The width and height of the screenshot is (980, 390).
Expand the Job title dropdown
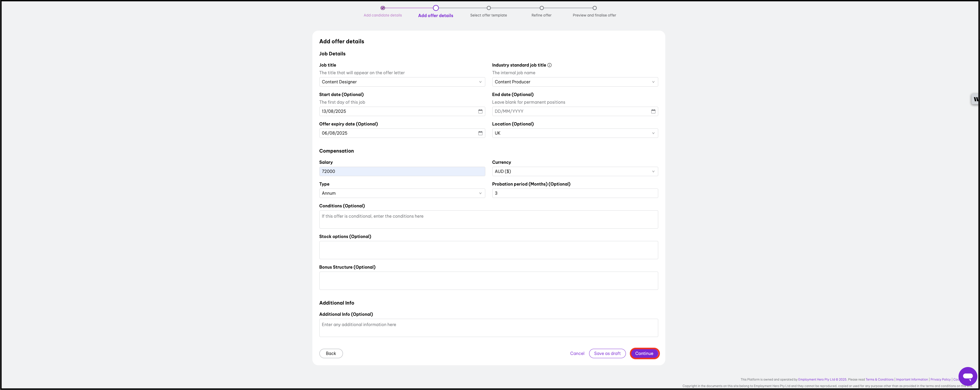coord(402,82)
